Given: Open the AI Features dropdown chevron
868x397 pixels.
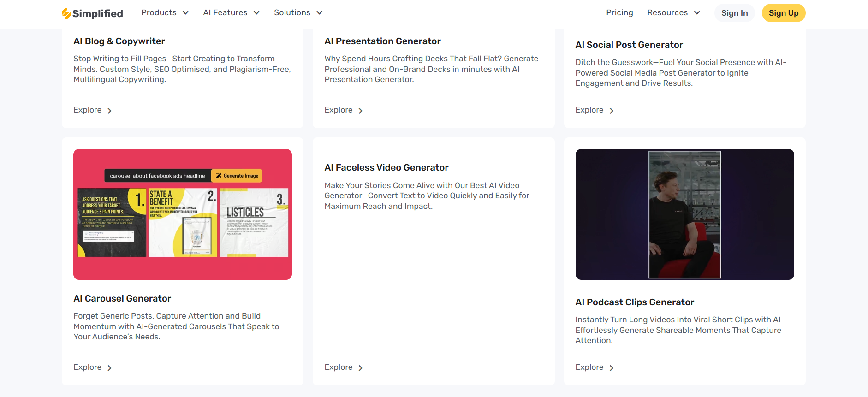Looking at the screenshot, I should (x=256, y=13).
